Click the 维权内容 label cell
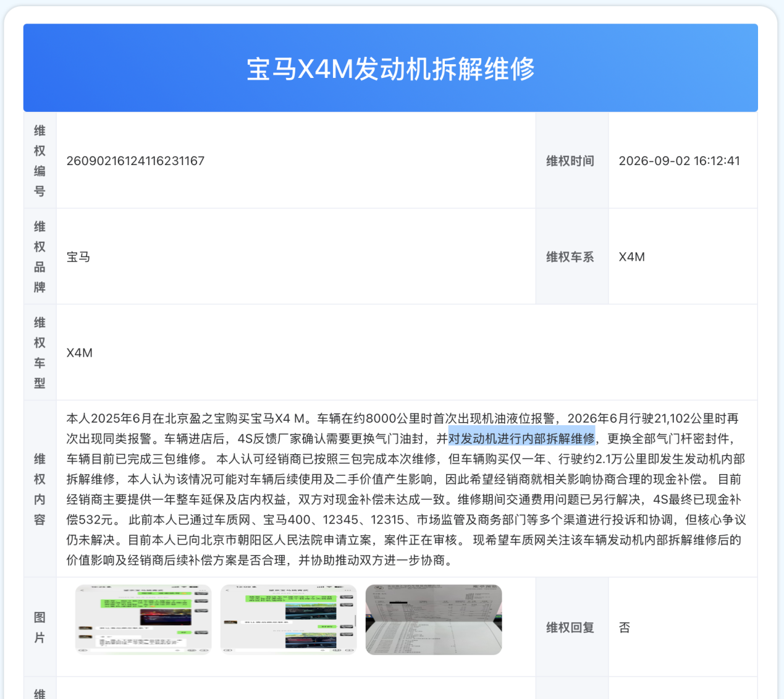The width and height of the screenshot is (784, 699). [x=40, y=489]
